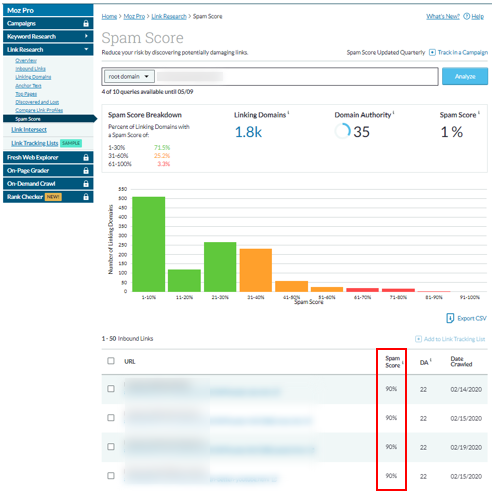Select the Moz Pro sidebar header
This screenshot has height=501, width=494.
coord(48,10)
